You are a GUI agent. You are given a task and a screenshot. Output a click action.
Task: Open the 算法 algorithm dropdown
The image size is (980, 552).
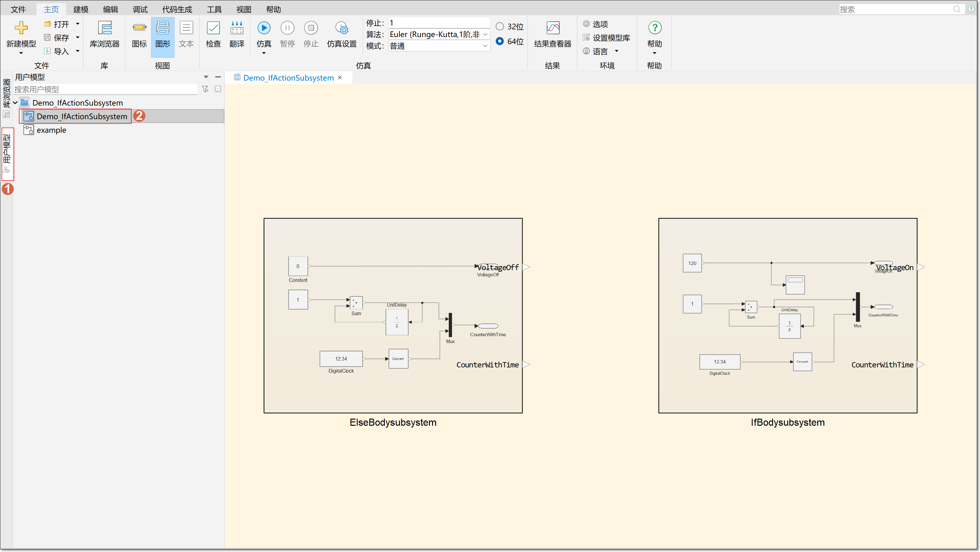[x=485, y=35]
